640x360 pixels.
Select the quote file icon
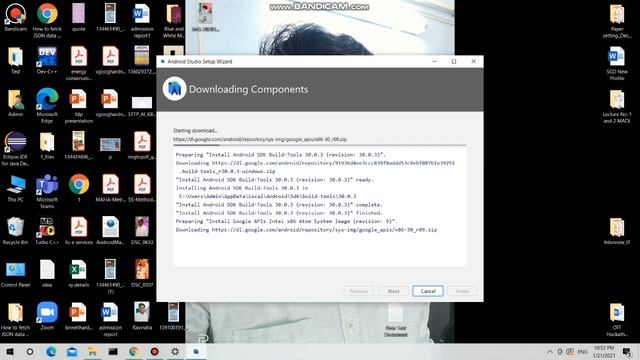point(79,17)
